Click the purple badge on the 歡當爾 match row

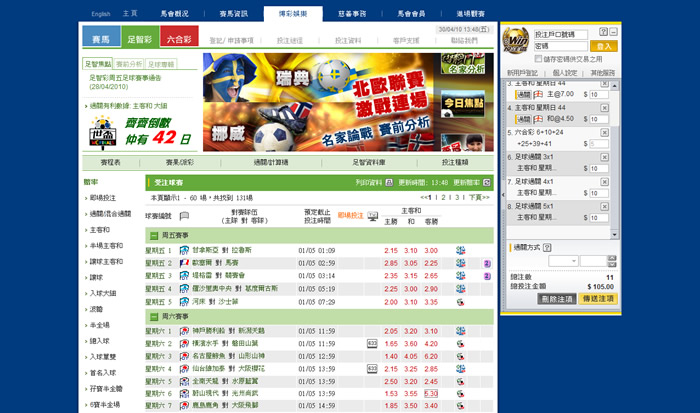point(487,262)
